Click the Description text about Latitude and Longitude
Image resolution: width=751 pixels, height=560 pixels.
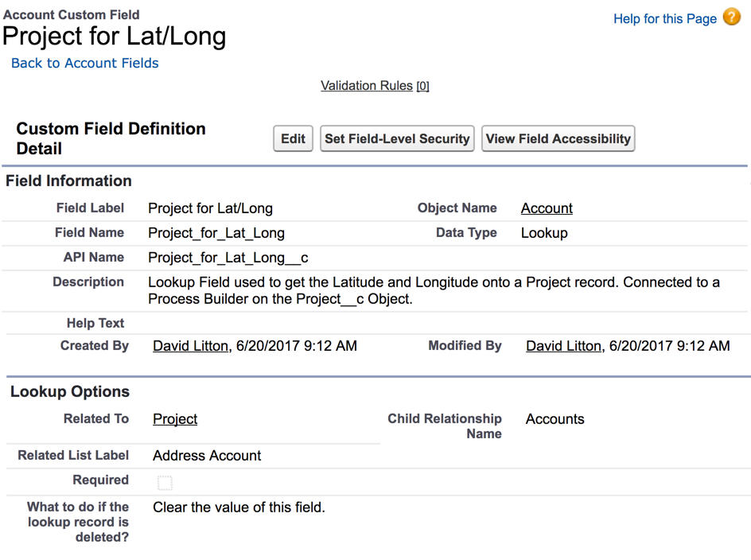(x=434, y=290)
